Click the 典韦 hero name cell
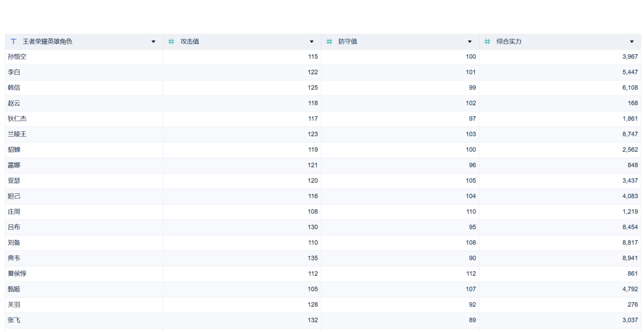 pyautogui.click(x=84, y=258)
